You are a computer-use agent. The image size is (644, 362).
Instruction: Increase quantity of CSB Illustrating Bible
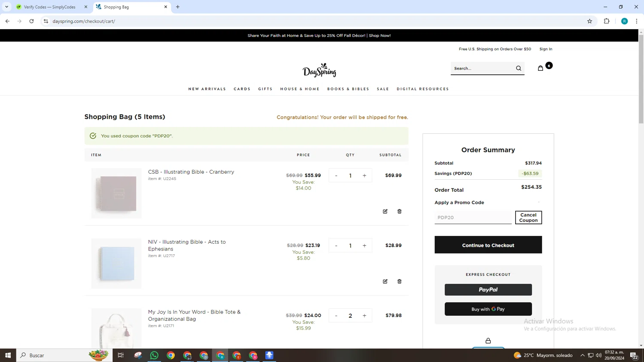(x=365, y=175)
